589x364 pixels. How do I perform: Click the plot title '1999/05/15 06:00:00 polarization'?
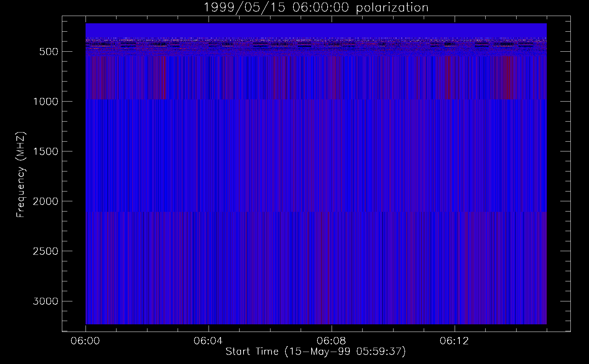[x=316, y=8]
